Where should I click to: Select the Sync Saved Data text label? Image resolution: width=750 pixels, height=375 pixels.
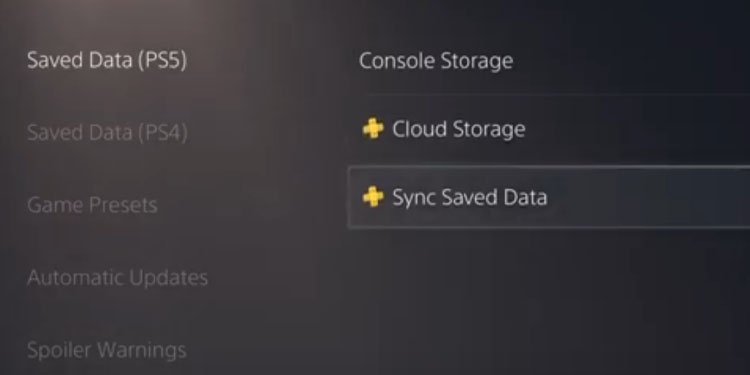point(470,198)
